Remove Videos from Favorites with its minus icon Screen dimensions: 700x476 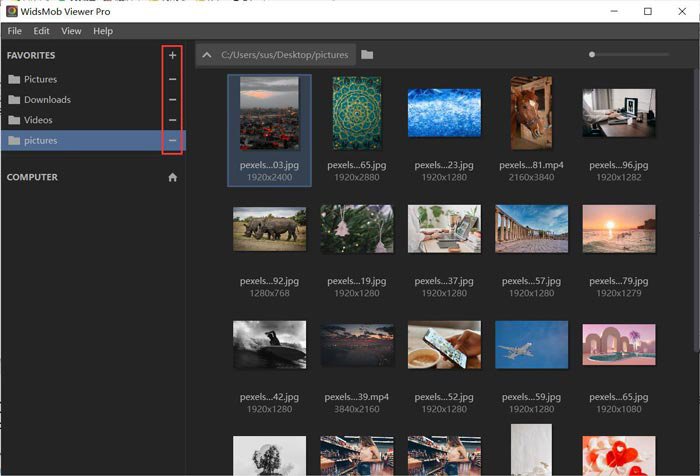(x=173, y=120)
